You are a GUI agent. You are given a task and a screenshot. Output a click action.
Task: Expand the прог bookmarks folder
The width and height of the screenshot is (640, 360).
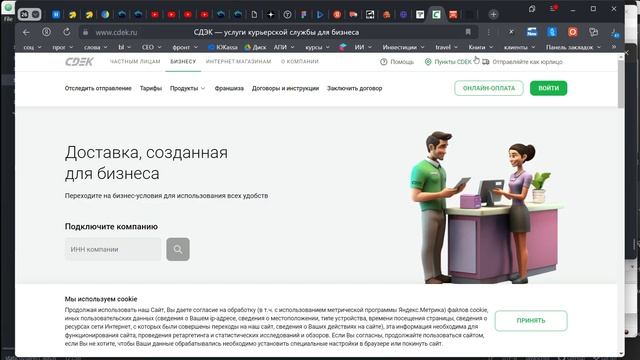(62, 47)
